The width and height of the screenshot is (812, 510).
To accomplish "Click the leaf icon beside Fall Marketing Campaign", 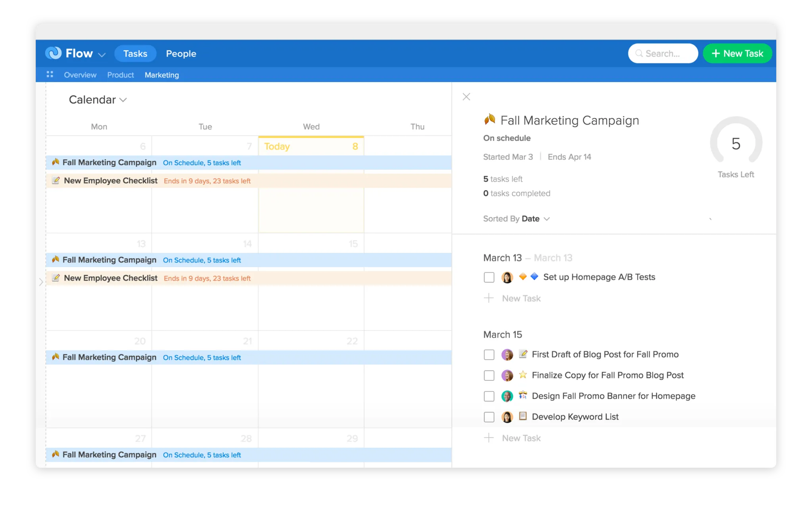I will pos(56,162).
